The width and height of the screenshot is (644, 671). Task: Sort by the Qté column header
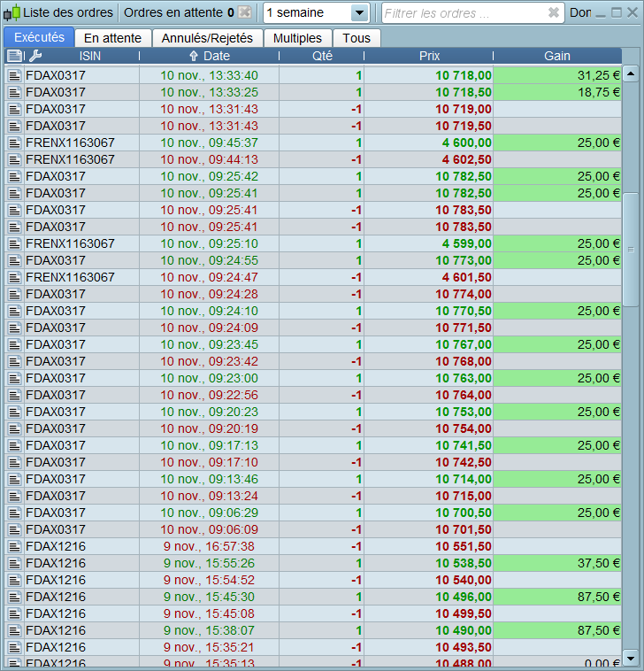coord(322,56)
